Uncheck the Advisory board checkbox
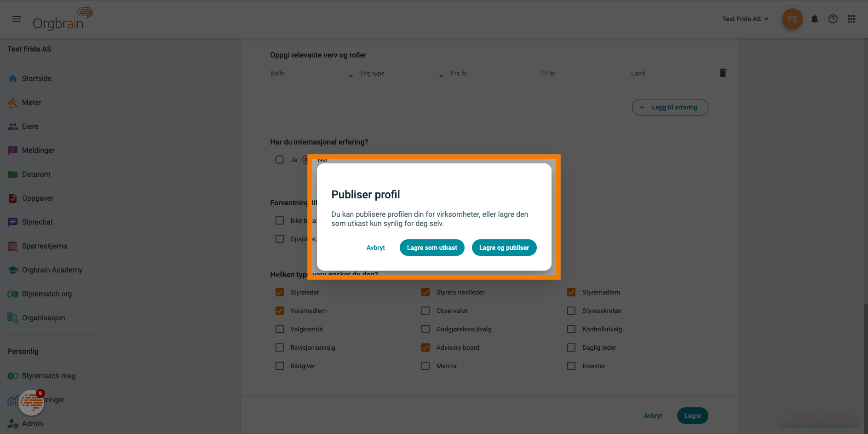Screen dimensions: 868x434 [425, 347]
